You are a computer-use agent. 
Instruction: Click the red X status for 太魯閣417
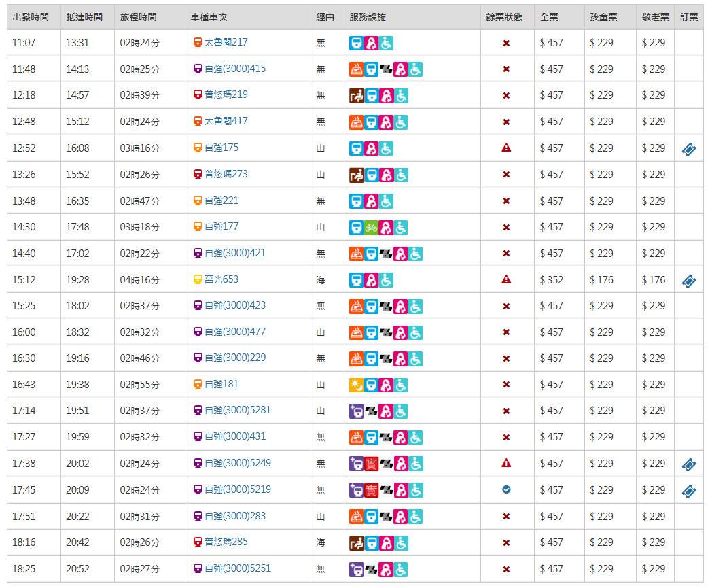click(x=506, y=122)
